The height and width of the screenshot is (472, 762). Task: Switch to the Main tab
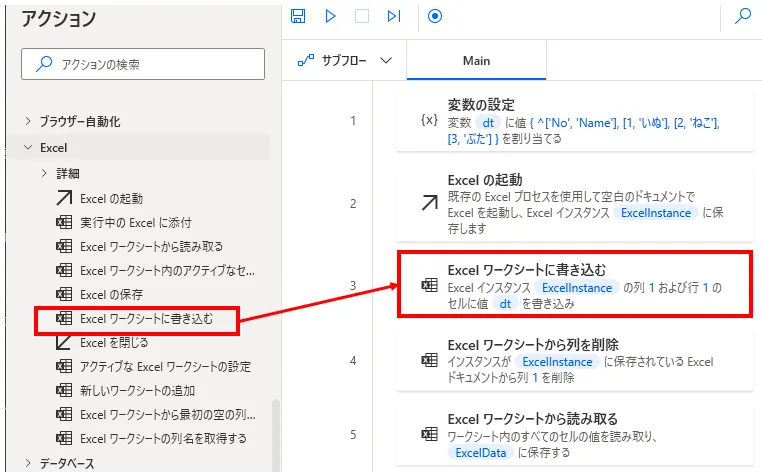(x=476, y=61)
